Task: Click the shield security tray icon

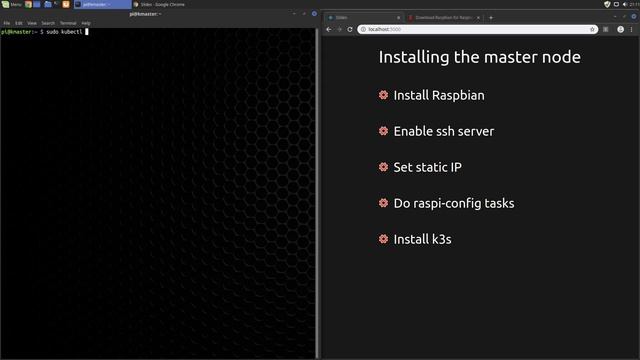Action: coord(607,4)
